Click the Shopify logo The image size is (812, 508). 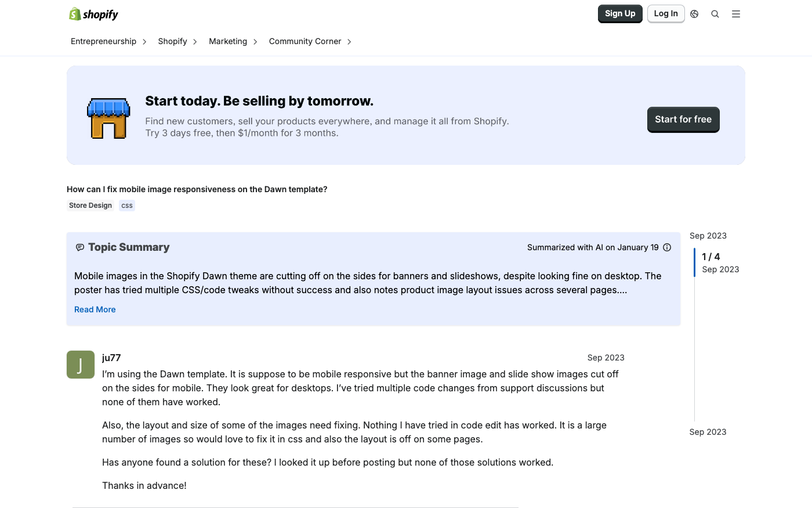coord(93,14)
